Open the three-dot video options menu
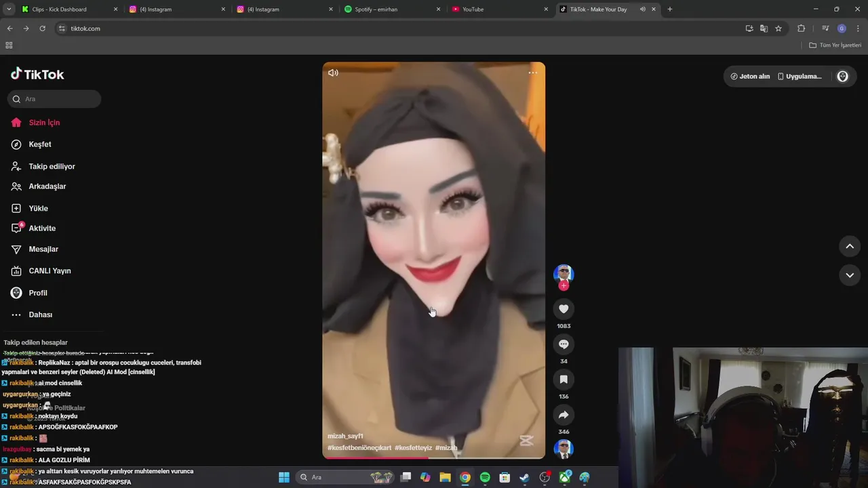 pos(532,73)
